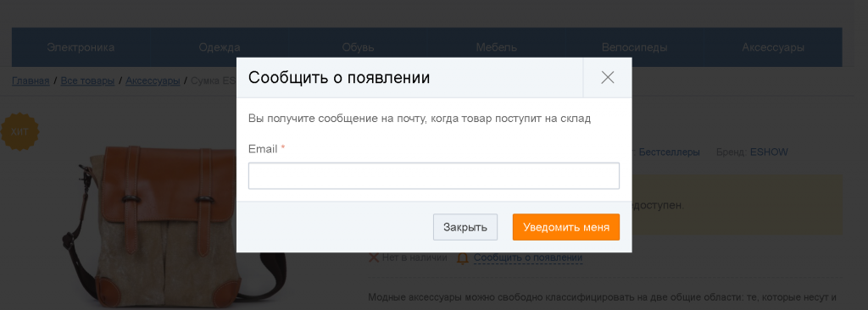Open the Электроника menu category
The width and height of the screenshot is (868, 310).
click(81, 47)
